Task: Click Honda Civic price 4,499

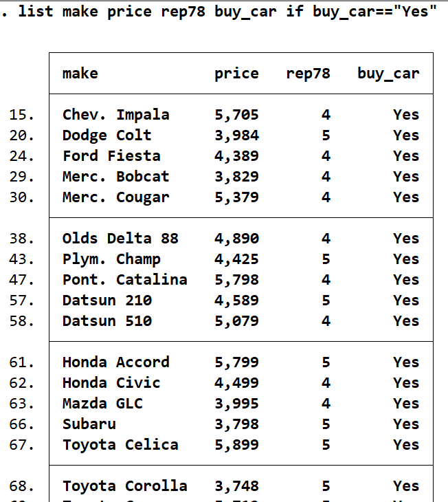Action: point(236,383)
